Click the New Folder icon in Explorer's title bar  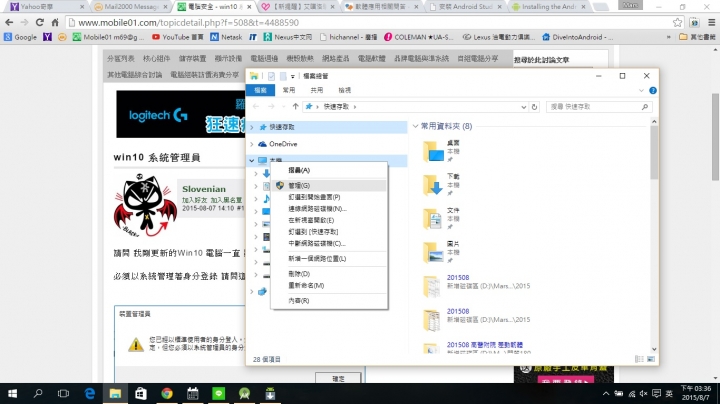[x=283, y=76]
